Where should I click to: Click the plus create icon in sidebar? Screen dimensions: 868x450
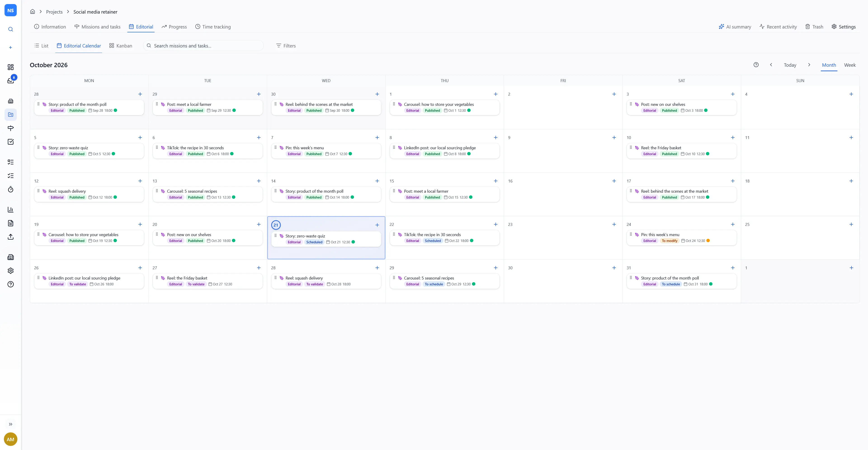(10, 47)
